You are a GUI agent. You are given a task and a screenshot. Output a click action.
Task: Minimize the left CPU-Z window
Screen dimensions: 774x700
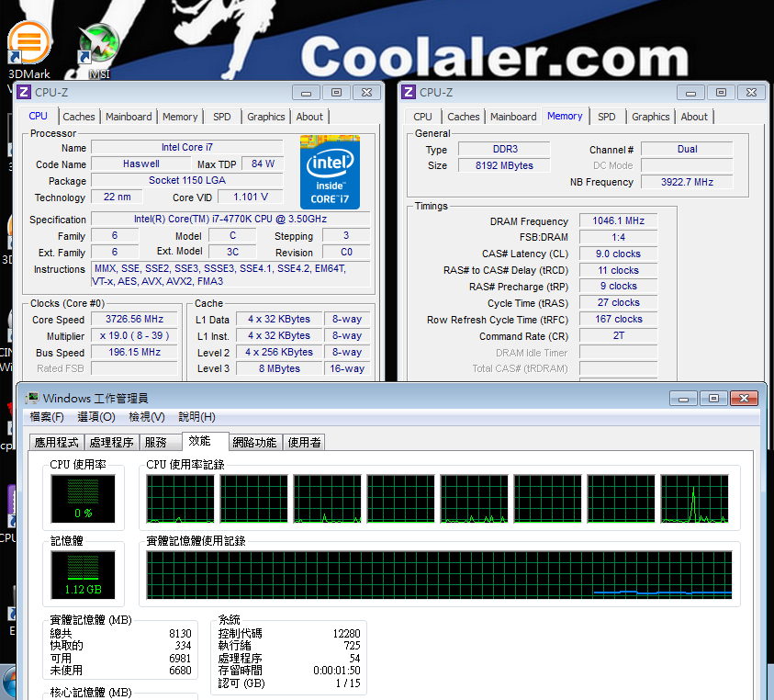point(306,93)
